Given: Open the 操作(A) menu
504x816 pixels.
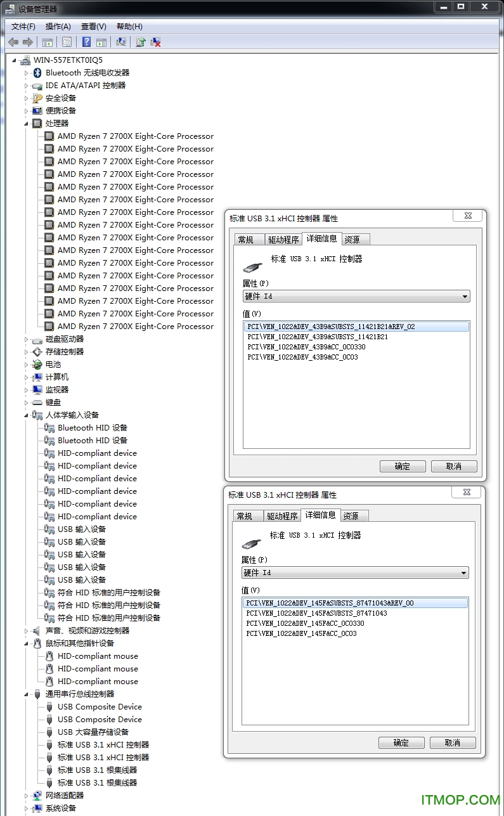Looking at the screenshot, I should (x=58, y=27).
